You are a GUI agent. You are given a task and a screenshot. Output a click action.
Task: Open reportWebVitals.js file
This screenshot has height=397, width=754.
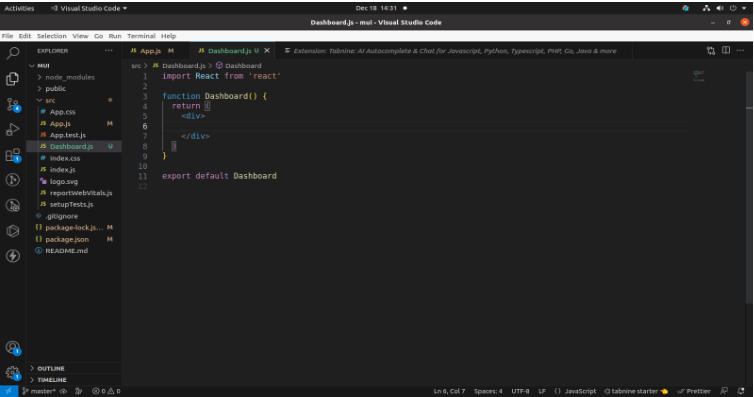[81, 193]
